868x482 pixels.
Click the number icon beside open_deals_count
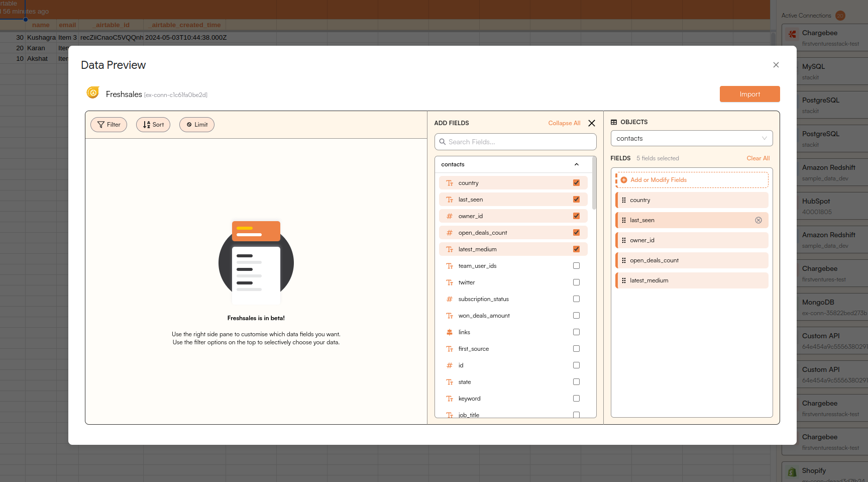(x=450, y=233)
